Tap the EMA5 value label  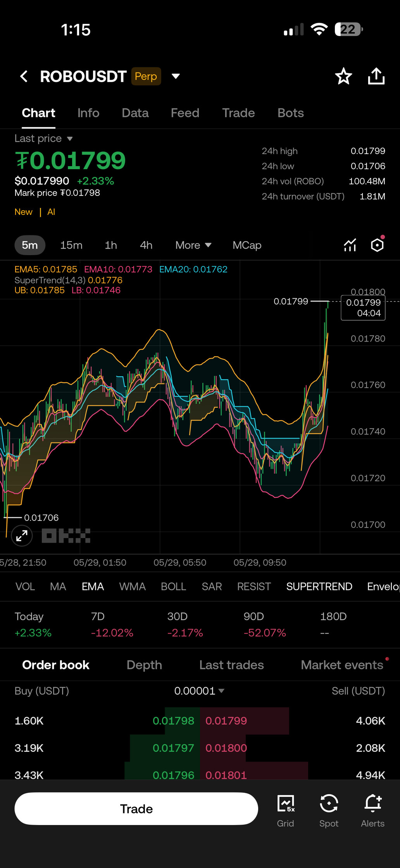click(46, 269)
